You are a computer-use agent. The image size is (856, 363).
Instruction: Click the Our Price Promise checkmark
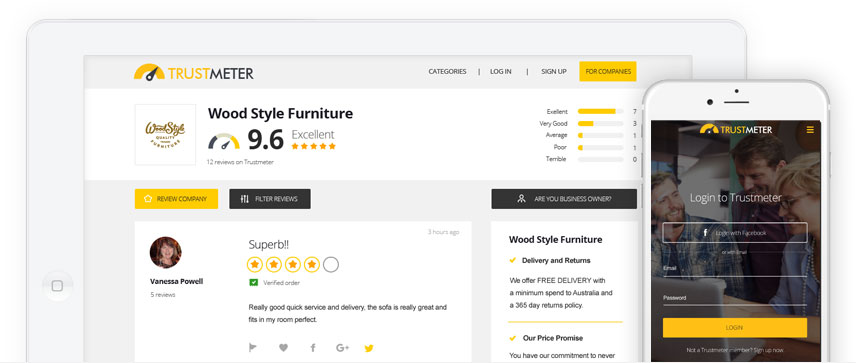(x=513, y=338)
